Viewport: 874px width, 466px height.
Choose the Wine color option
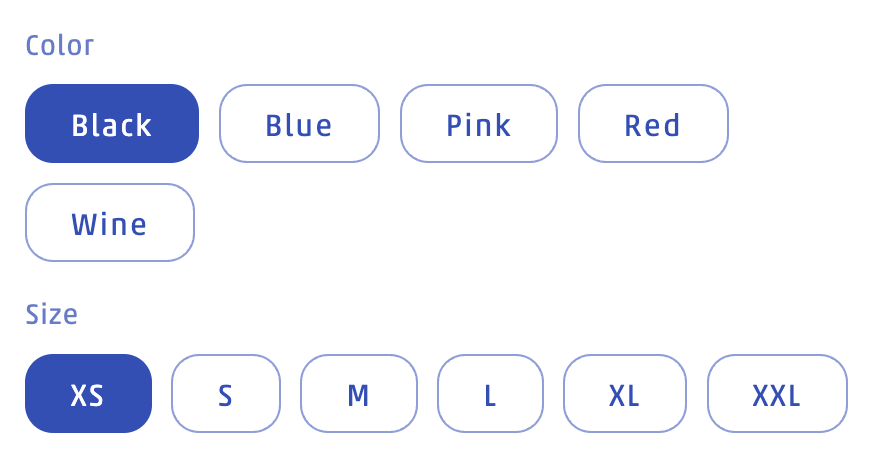coord(110,223)
